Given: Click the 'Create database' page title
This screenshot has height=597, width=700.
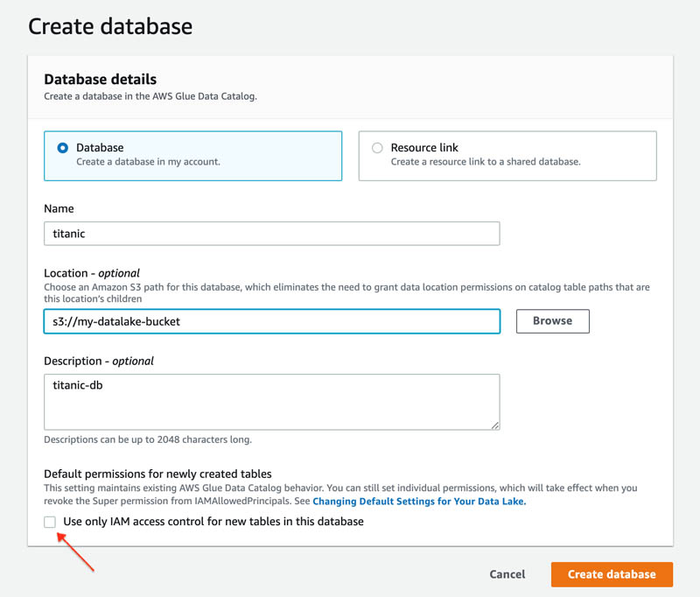Looking at the screenshot, I should pyautogui.click(x=110, y=26).
